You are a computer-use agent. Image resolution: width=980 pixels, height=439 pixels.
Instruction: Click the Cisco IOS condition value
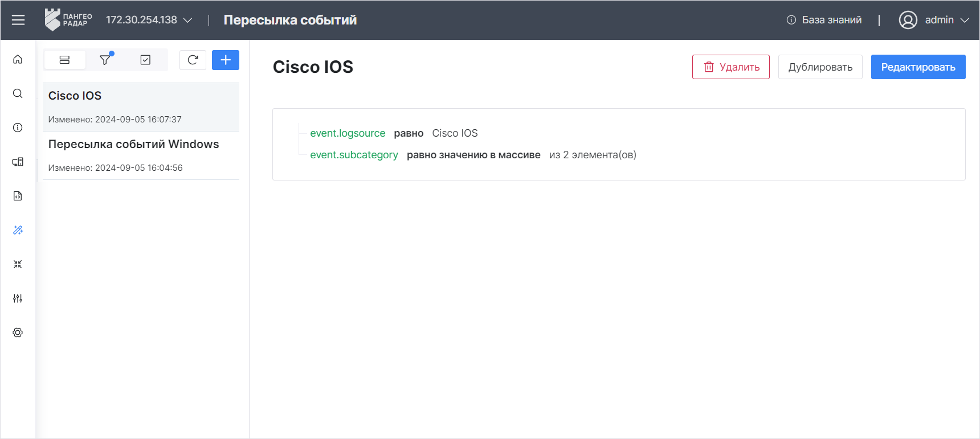click(455, 133)
